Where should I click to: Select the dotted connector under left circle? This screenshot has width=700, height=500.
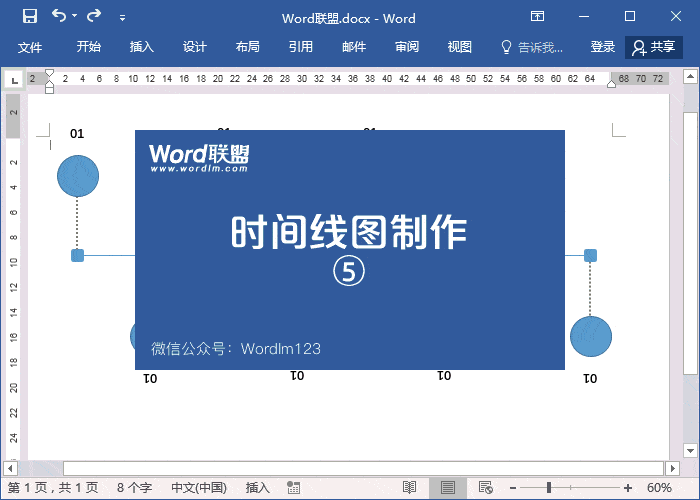[x=77, y=223]
